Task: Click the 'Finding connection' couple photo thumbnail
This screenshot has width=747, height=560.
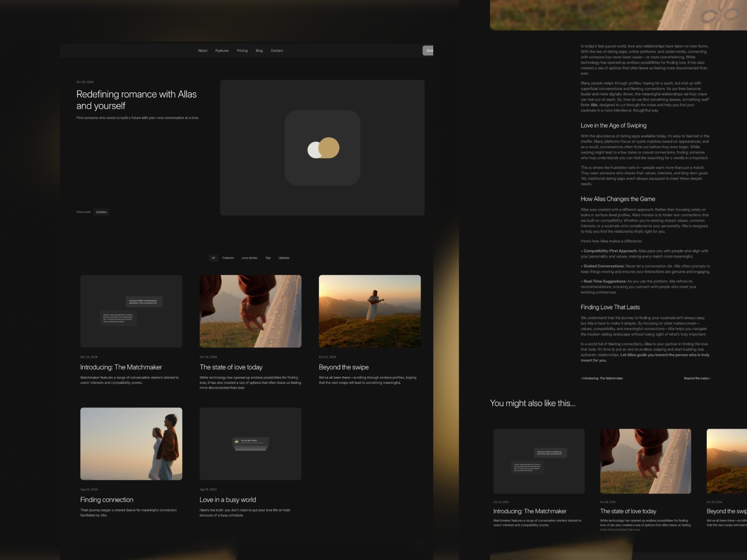Action: tap(131, 443)
